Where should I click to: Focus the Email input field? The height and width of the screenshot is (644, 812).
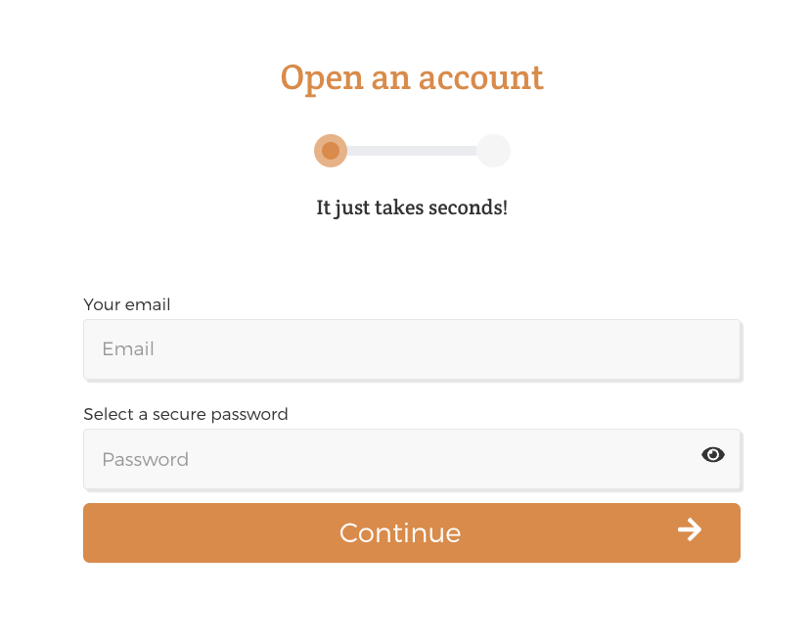tap(412, 349)
